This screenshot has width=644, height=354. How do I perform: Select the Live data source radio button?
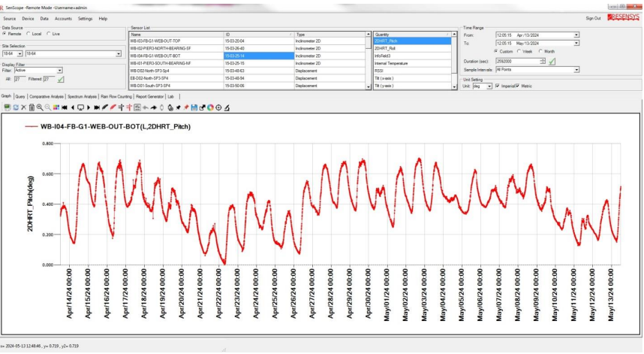click(49, 34)
